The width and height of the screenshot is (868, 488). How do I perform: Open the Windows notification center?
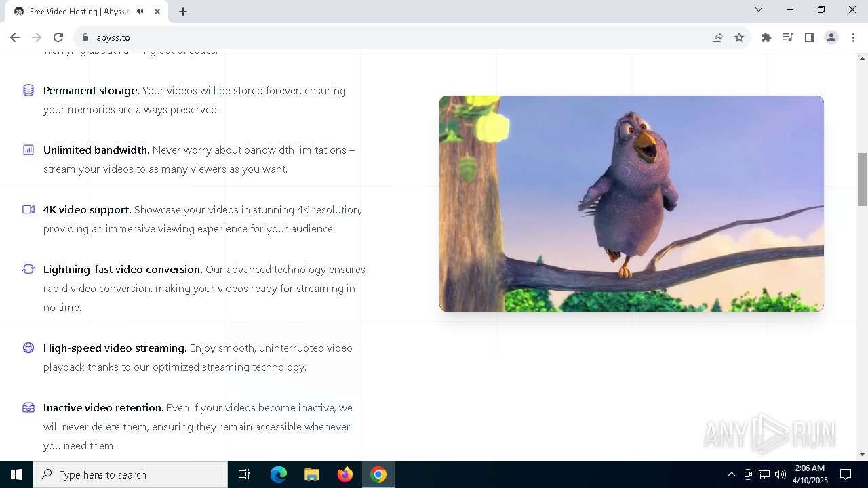click(846, 474)
